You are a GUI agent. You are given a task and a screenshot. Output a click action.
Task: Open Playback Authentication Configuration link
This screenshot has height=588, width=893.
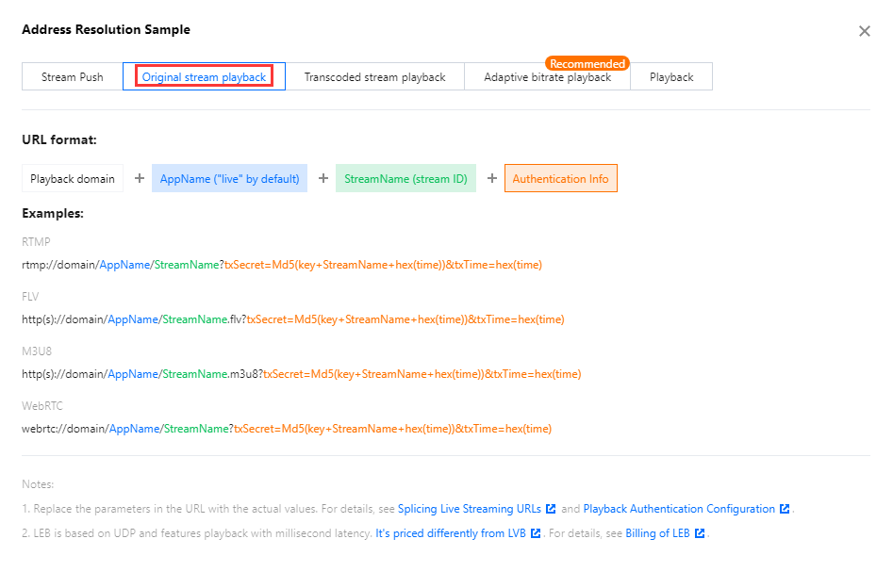click(x=679, y=509)
